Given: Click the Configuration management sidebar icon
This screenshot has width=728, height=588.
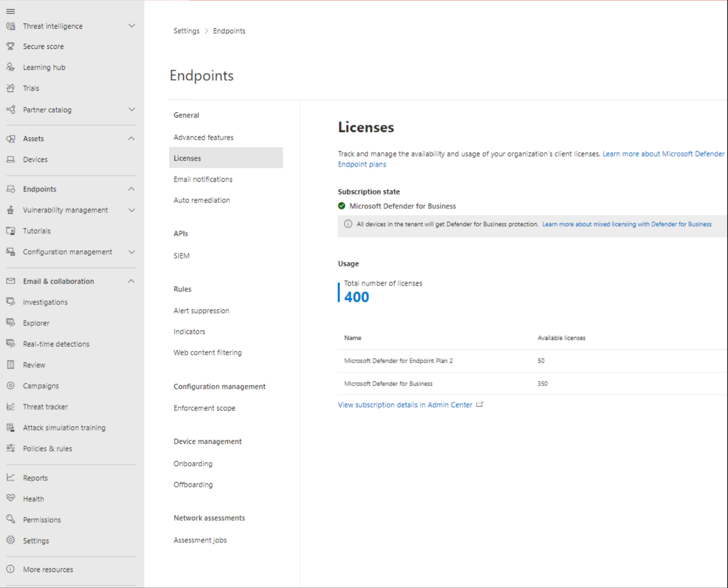Looking at the screenshot, I should tap(11, 252).
